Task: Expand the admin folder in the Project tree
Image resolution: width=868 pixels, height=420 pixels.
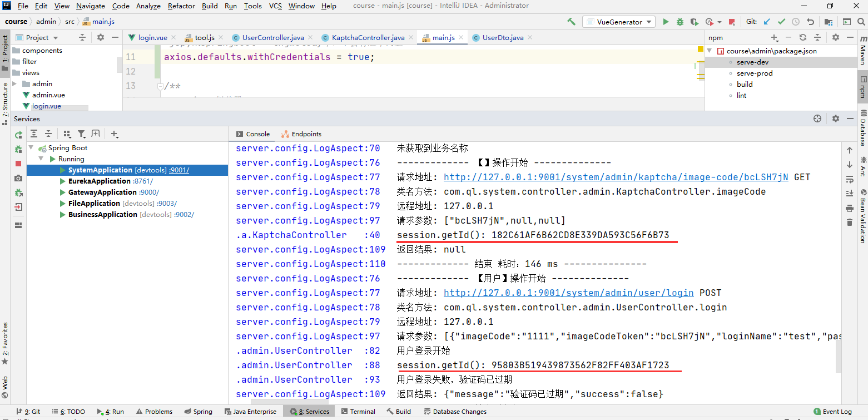Action: point(14,84)
